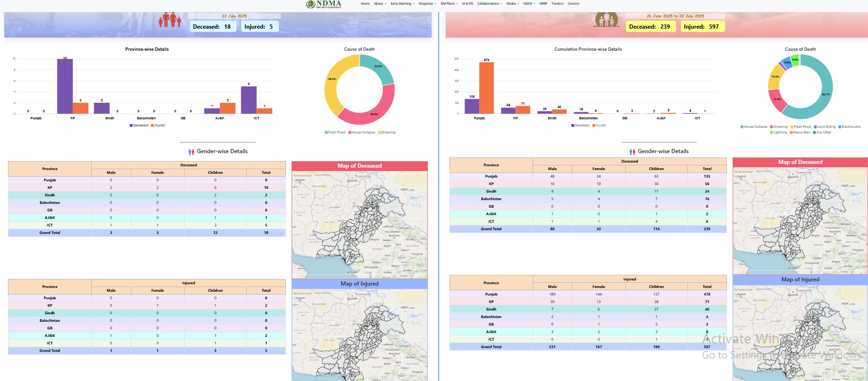868x381 pixels.
Task: Click gender icon beside right Gender-wise Details
Action: click(632, 152)
